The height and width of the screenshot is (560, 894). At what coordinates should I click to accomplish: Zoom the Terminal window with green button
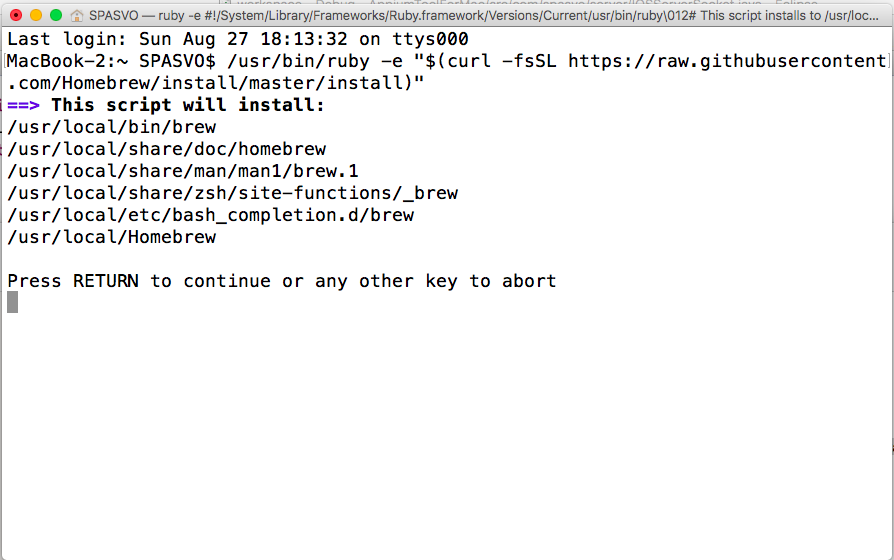pos(56,16)
